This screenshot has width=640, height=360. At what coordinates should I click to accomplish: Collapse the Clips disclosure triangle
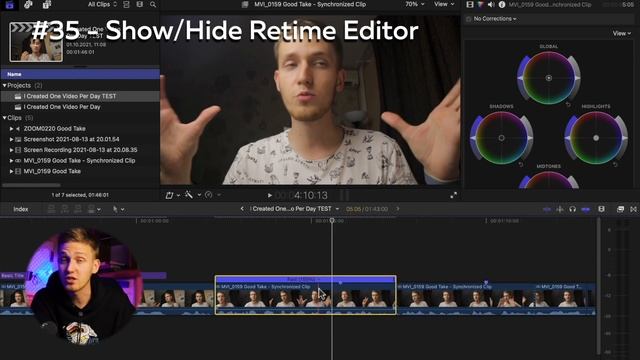(x=4, y=118)
